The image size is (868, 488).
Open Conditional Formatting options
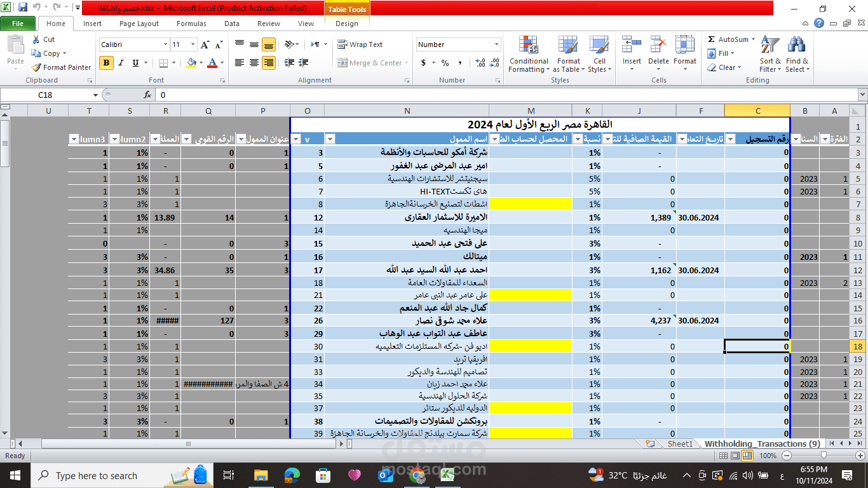click(529, 54)
